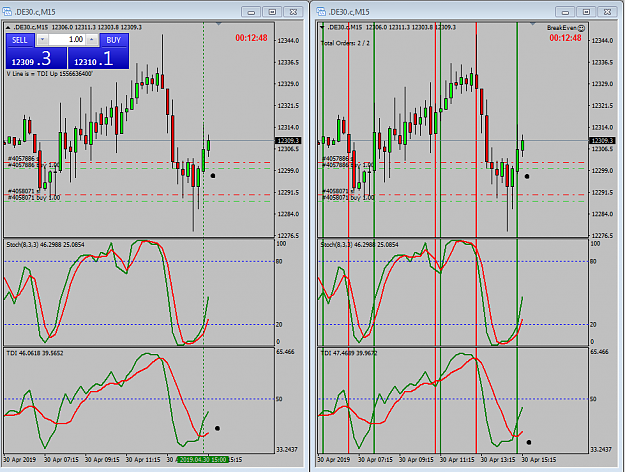Minimize the left .DE30.c,M15 chart window

(x=251, y=12)
